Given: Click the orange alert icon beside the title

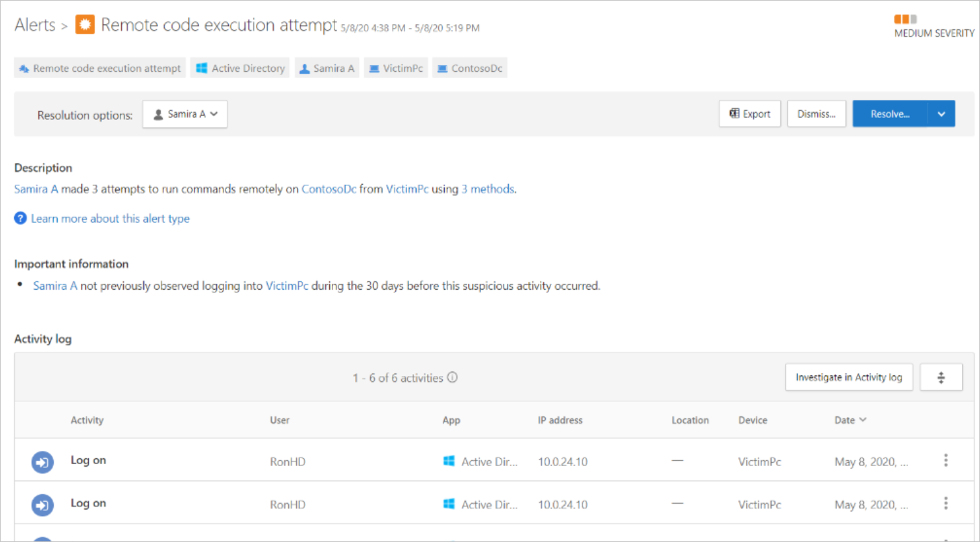Looking at the screenshot, I should (x=85, y=24).
